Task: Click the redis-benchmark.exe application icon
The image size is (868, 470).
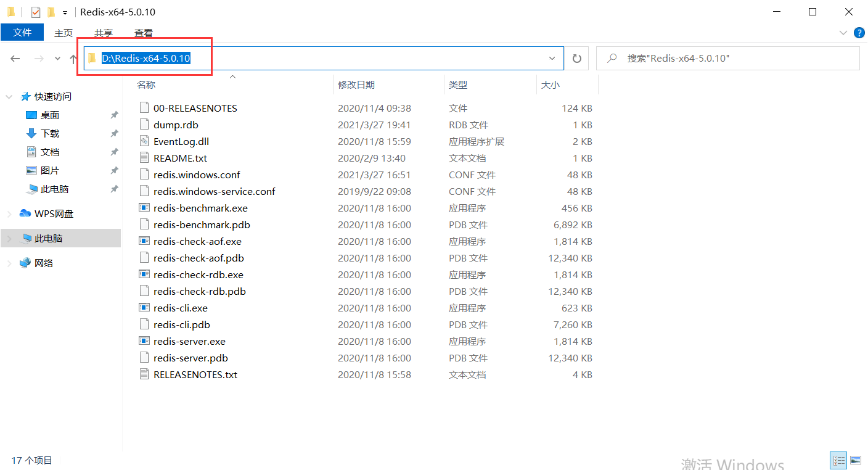Action: (x=144, y=208)
